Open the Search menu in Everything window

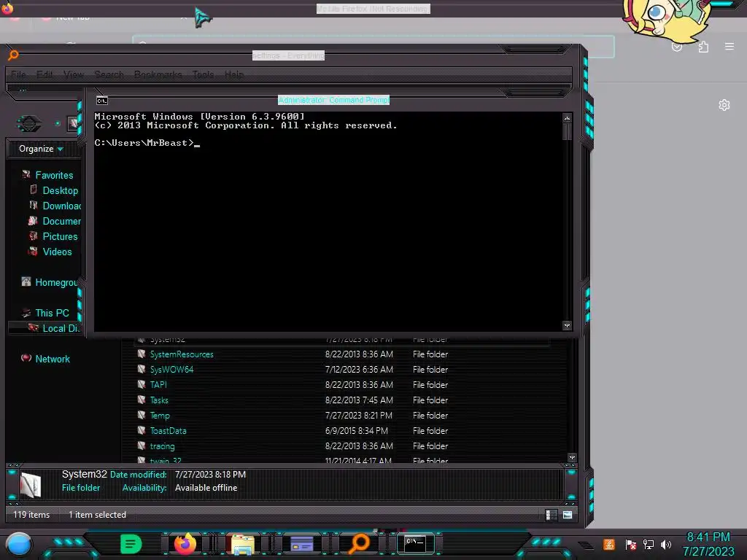(x=109, y=75)
